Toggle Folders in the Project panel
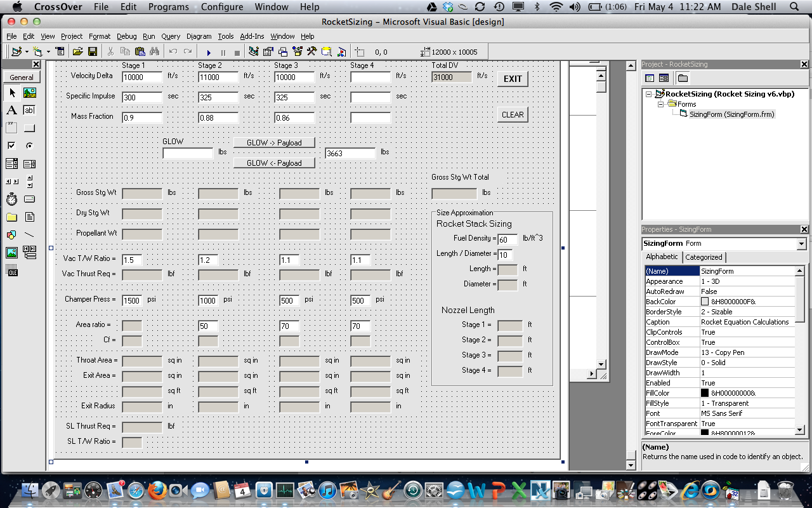The height and width of the screenshot is (508, 812). coord(683,78)
